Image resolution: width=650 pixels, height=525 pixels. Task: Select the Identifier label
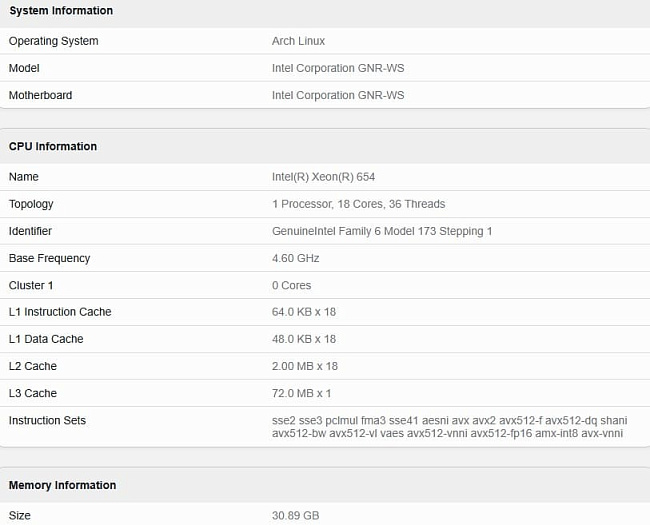pos(30,231)
